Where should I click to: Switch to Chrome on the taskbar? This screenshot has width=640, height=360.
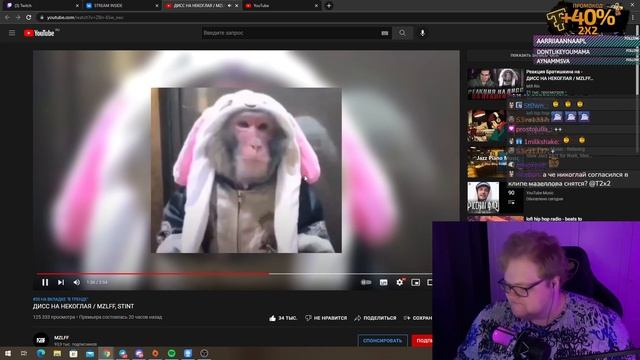click(107, 353)
